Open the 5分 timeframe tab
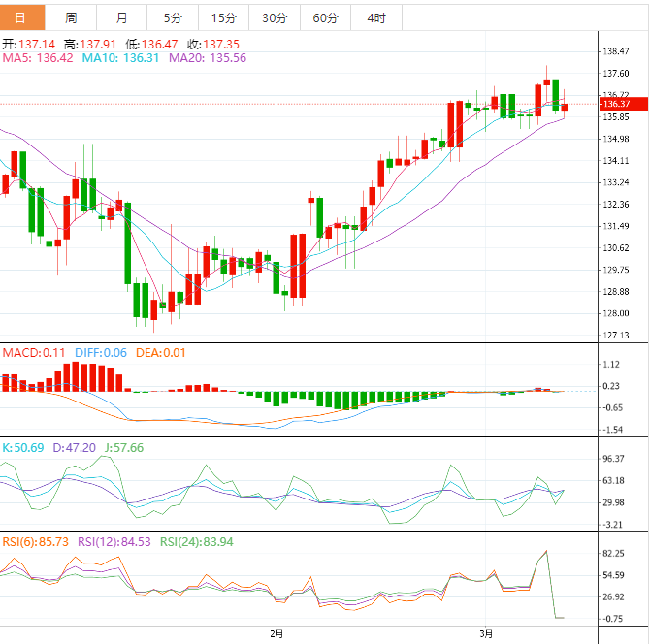 [173, 17]
